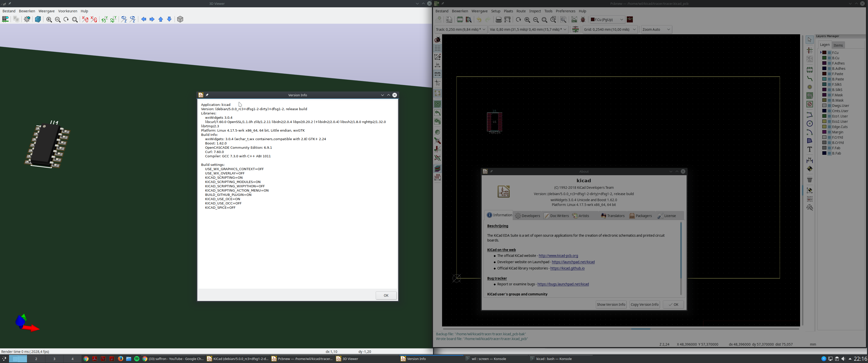Click F.Cu layer color swatch

[x=824, y=52]
